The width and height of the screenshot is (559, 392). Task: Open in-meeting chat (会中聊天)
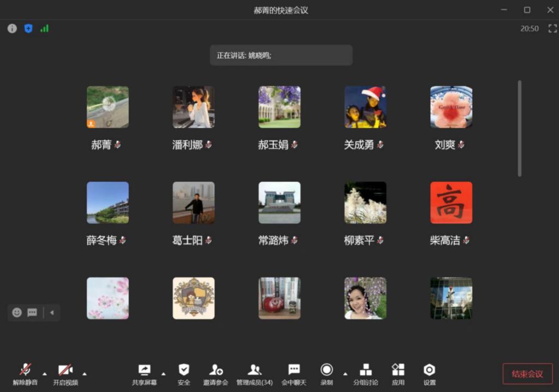(x=294, y=374)
